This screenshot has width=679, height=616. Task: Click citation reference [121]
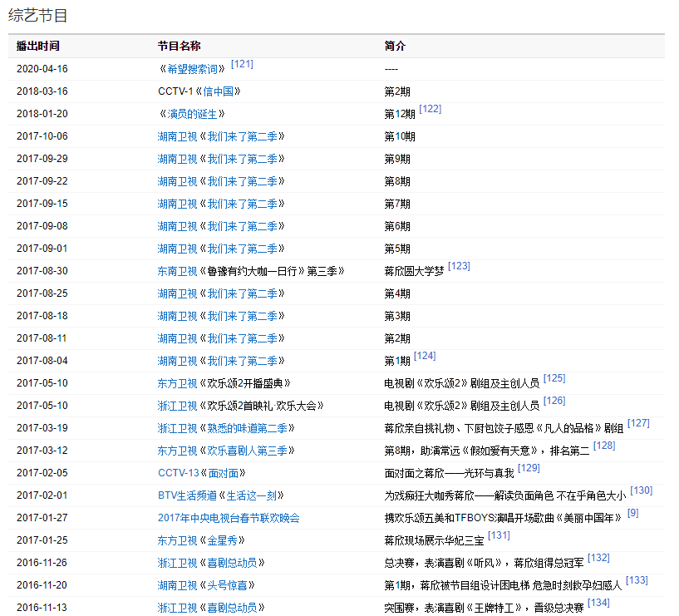click(242, 64)
